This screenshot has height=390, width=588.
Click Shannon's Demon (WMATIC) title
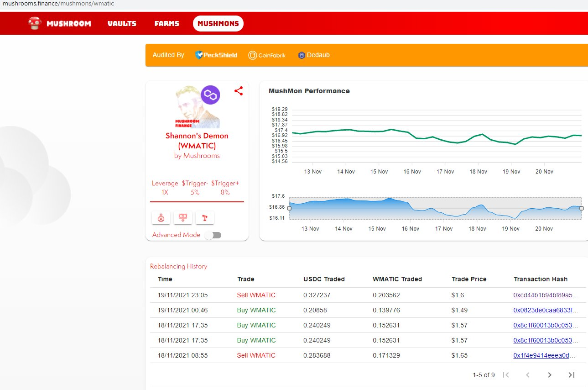point(197,141)
